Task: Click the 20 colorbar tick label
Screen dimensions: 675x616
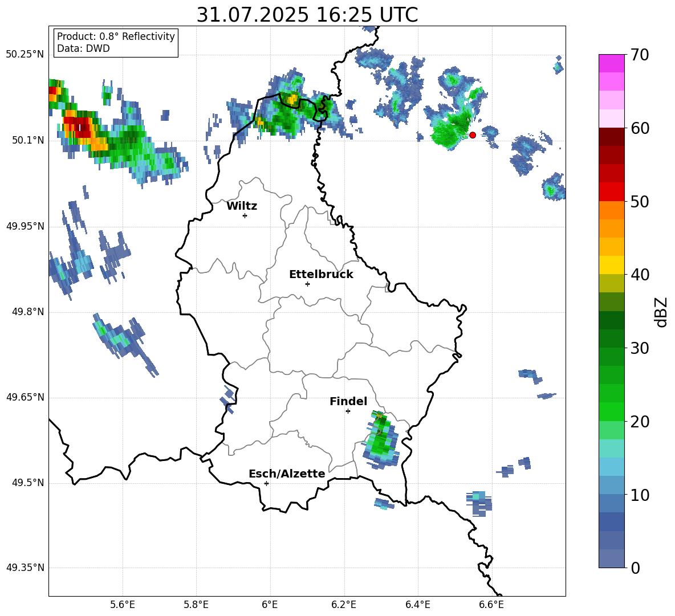Action: (x=640, y=422)
